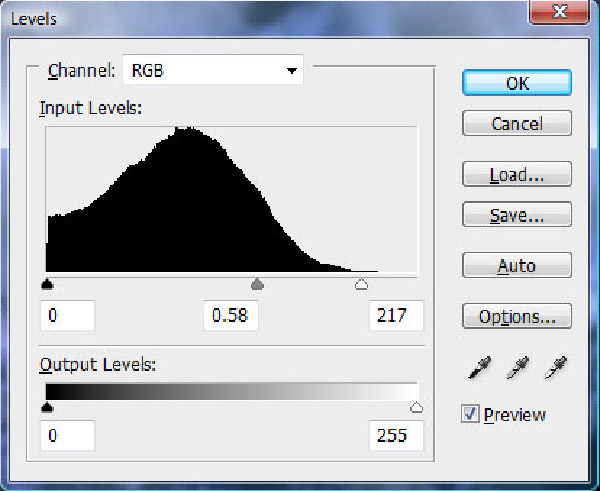This screenshot has width=600, height=491.
Task: Select the input midtone gamma slider
Action: tap(258, 284)
